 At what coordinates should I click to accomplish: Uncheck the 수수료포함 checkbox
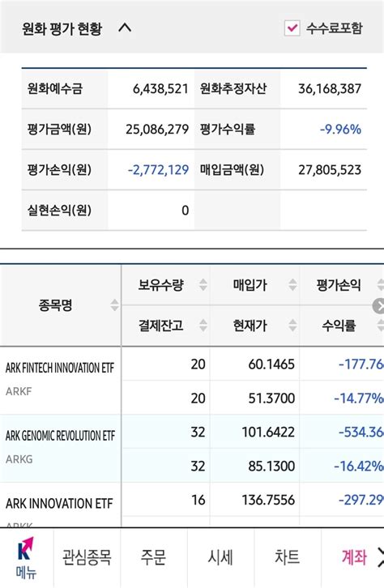tap(292, 28)
